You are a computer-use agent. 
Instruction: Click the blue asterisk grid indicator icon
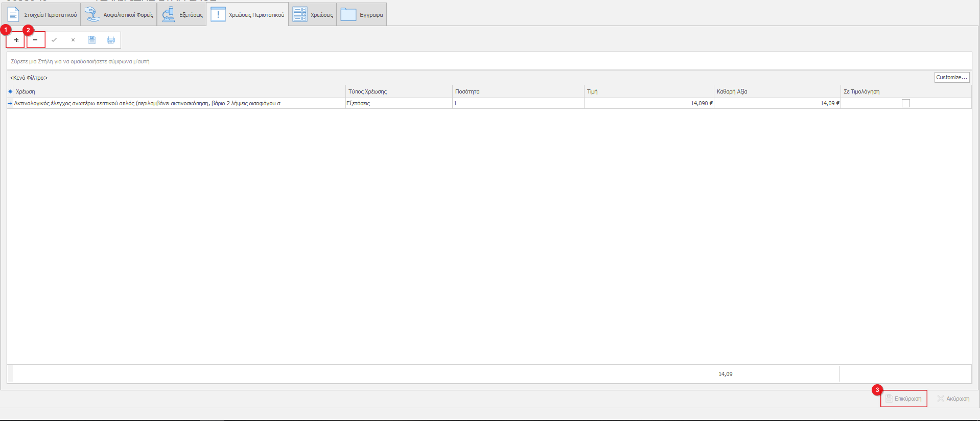coord(10,91)
